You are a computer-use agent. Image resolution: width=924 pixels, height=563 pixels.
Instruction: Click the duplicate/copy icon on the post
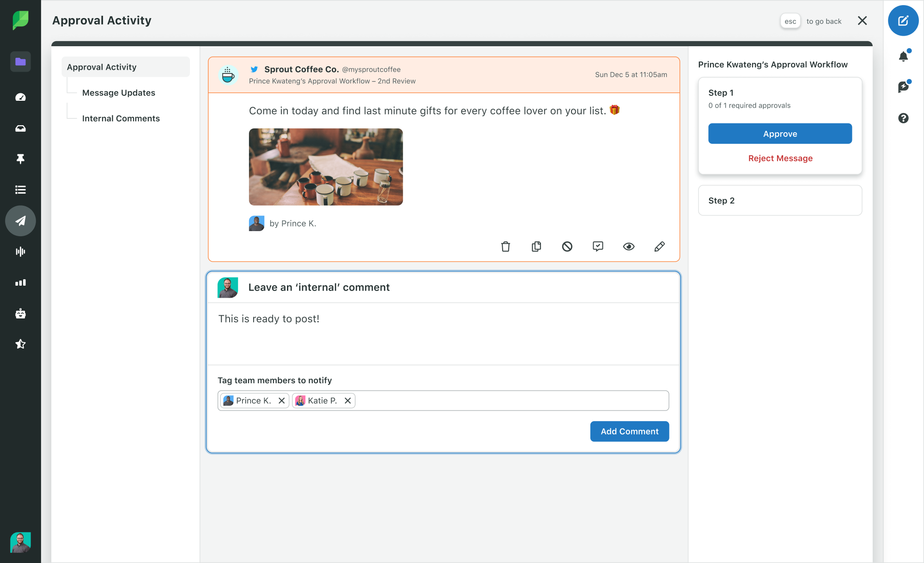pos(536,245)
